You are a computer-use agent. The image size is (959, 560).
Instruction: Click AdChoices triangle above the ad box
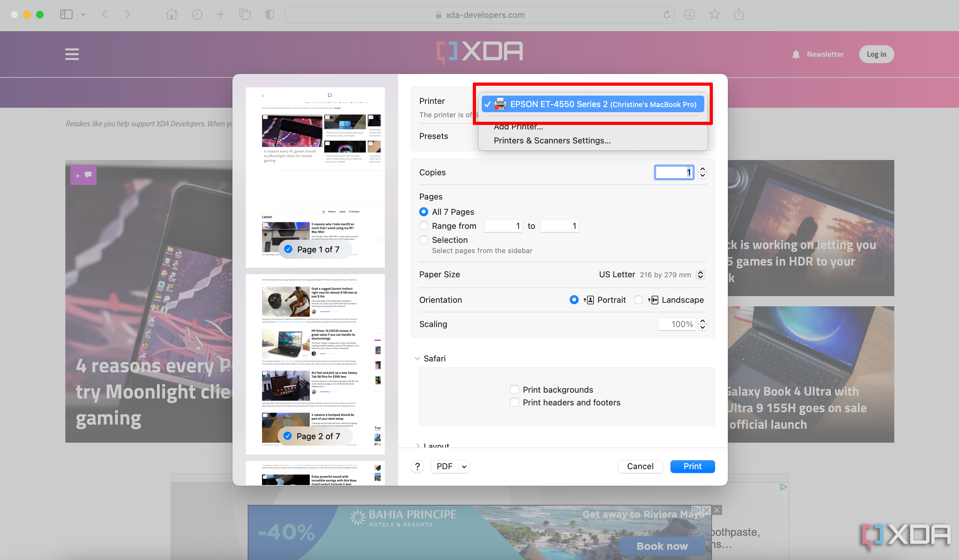tap(783, 487)
